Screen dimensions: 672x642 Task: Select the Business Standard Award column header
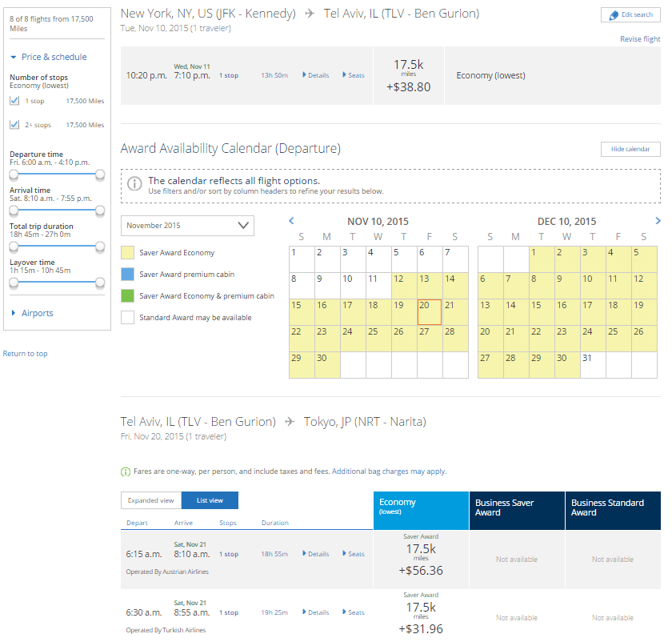point(613,511)
